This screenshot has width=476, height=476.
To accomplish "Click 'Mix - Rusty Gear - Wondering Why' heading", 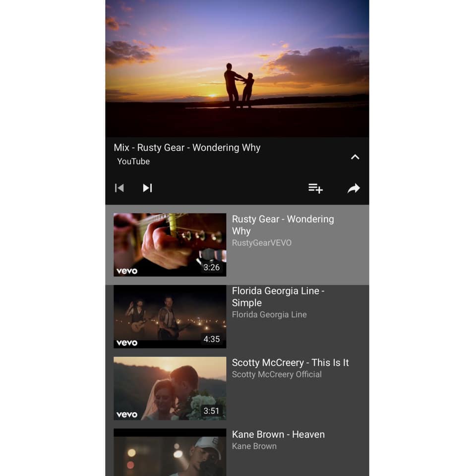I will click(187, 148).
